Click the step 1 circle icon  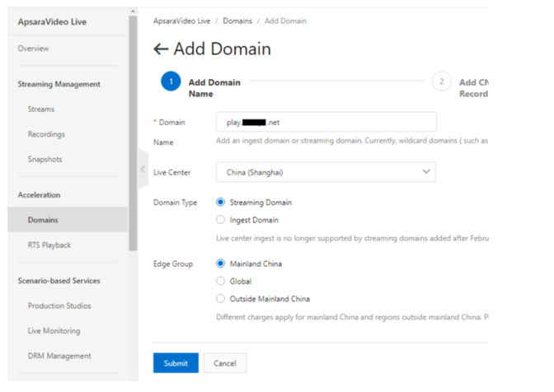pyautogui.click(x=170, y=82)
